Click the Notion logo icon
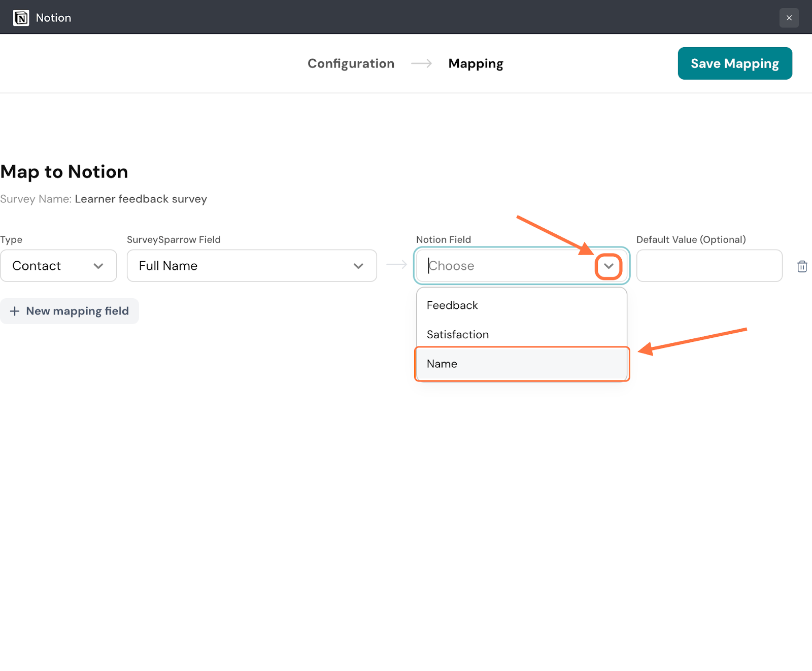 pos(21,18)
